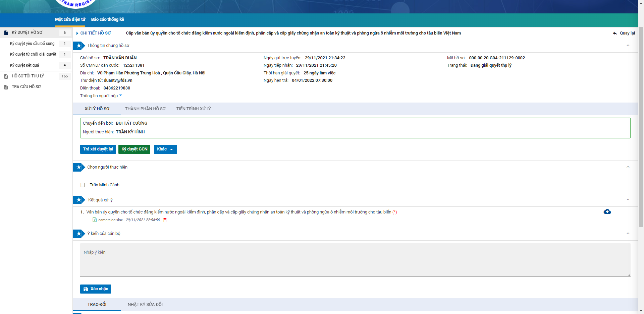Switch to the THÀNH PHẦN HỒ SƠ tab
644x314 pixels.
click(145, 109)
